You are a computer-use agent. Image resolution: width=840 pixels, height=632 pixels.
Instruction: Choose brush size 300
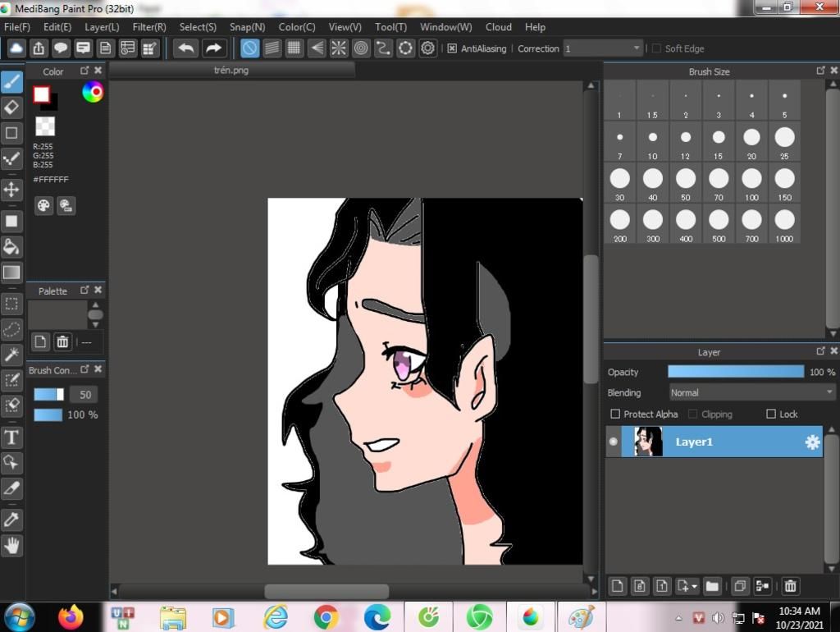pyautogui.click(x=652, y=225)
